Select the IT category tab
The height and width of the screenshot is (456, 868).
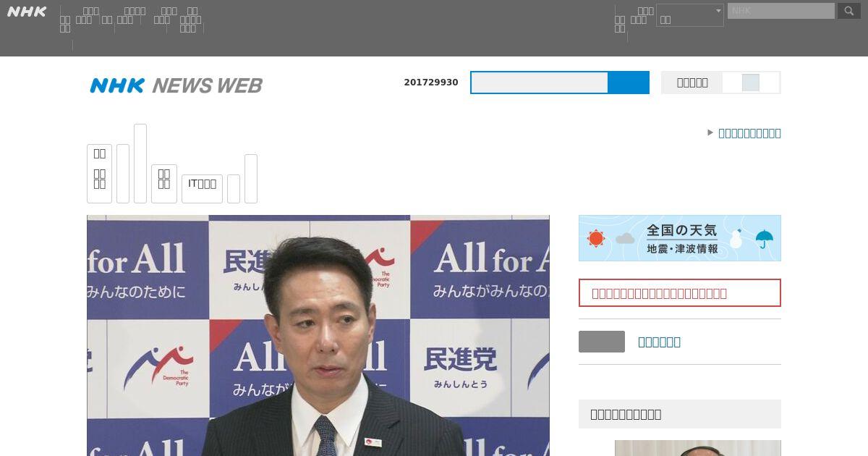[202, 188]
